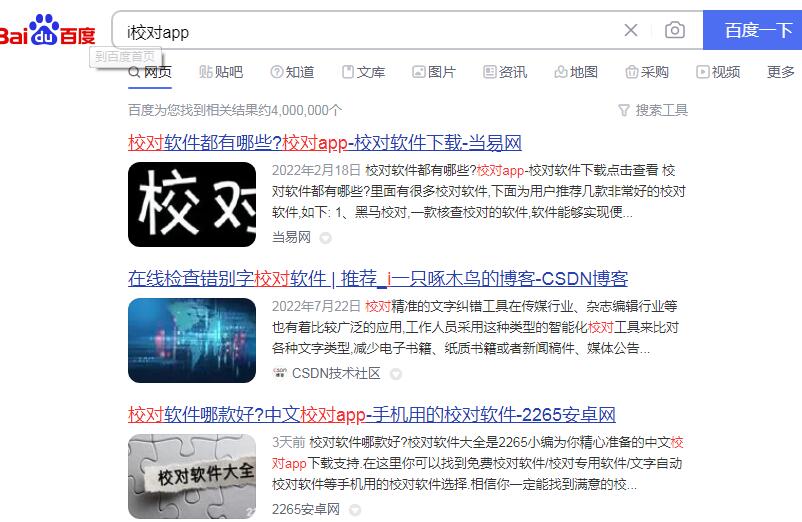802x522 pixels.
Task: Switch to the 资讯 tab
Action: point(505,72)
